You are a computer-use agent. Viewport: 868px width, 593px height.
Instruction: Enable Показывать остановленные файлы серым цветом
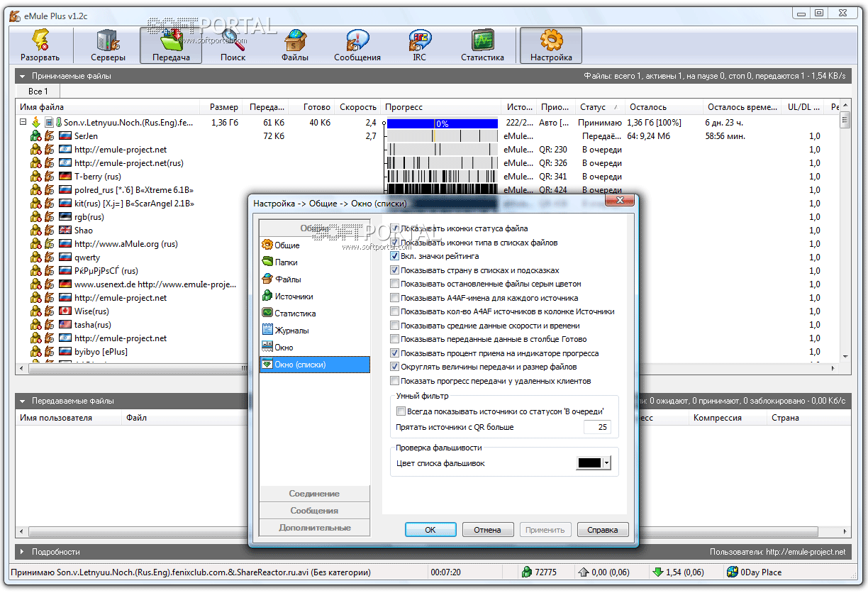pyautogui.click(x=395, y=284)
